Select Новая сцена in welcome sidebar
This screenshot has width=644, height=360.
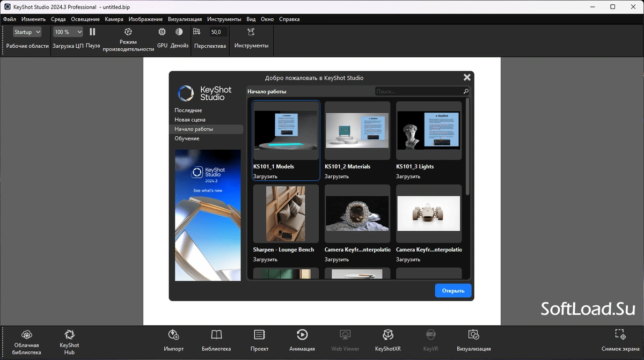click(207, 120)
